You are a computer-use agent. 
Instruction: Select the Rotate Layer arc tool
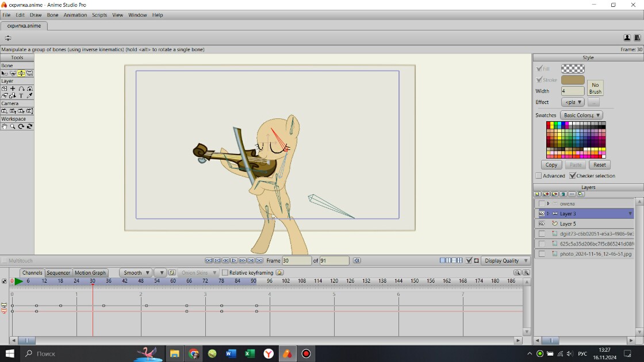click(21, 88)
